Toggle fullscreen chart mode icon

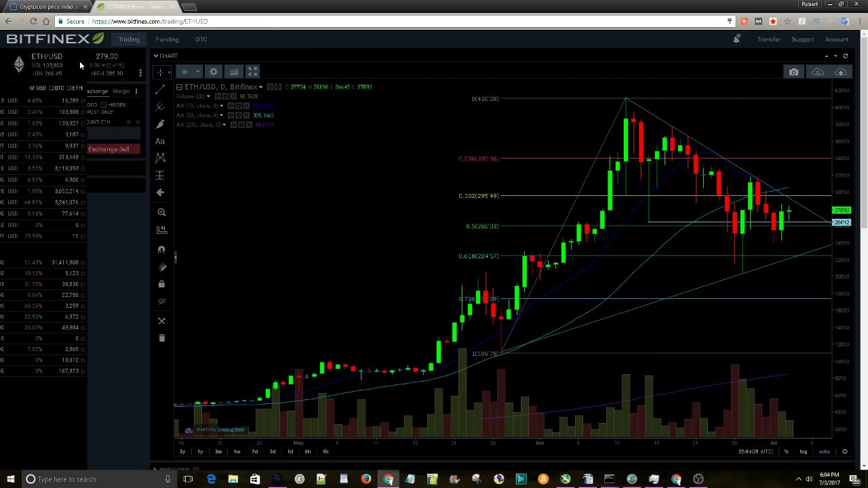[252, 72]
